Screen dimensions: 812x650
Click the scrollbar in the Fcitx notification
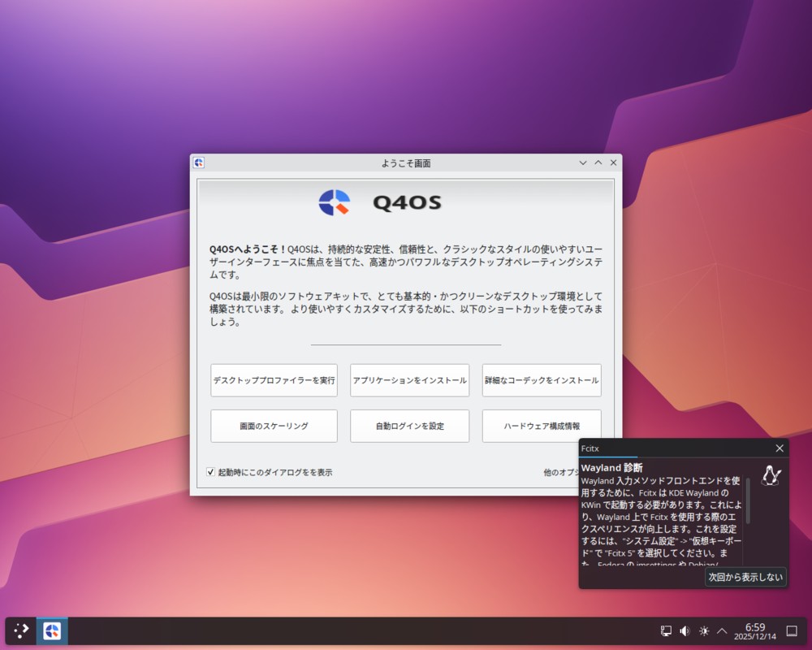pyautogui.click(x=748, y=500)
